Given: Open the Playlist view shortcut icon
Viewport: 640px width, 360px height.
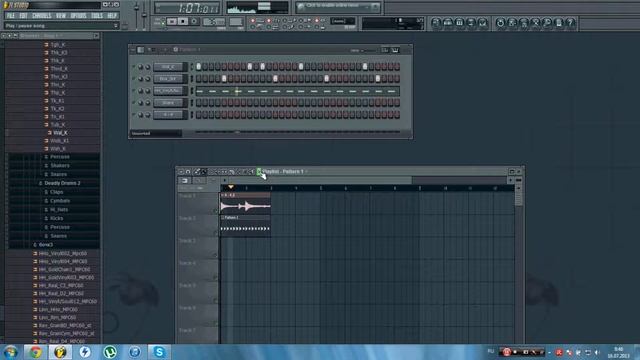Looking at the screenshot, I should pyautogui.click(x=436, y=23).
